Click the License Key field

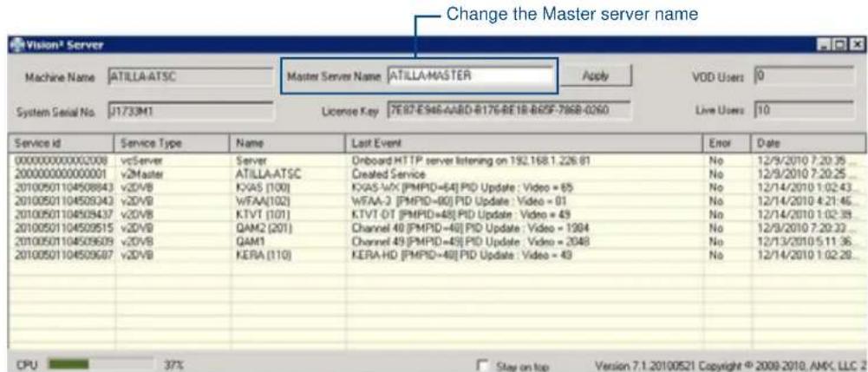click(x=507, y=110)
